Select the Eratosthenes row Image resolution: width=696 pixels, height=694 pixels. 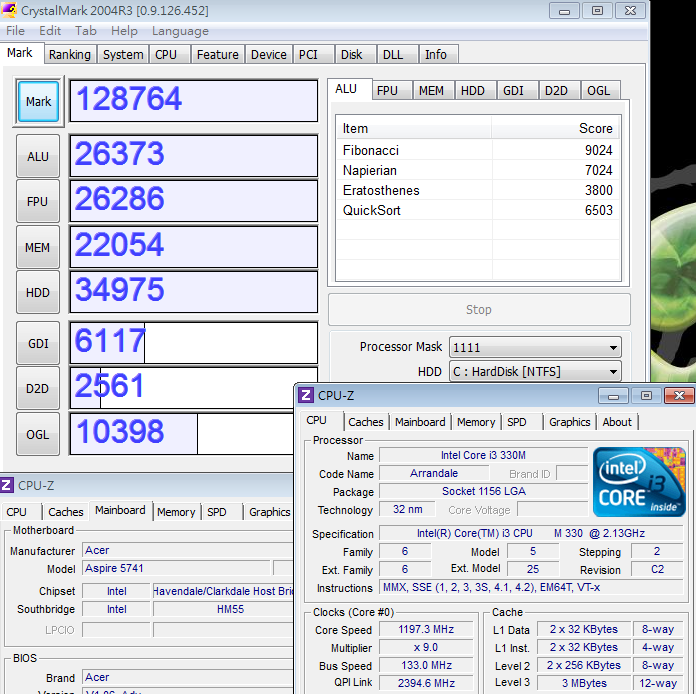point(478,190)
